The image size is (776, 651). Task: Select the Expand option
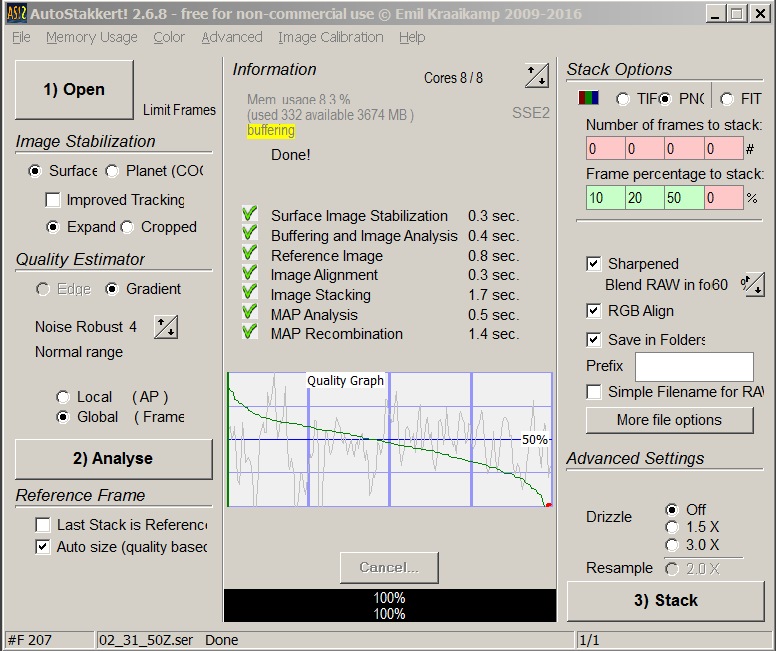coord(52,227)
